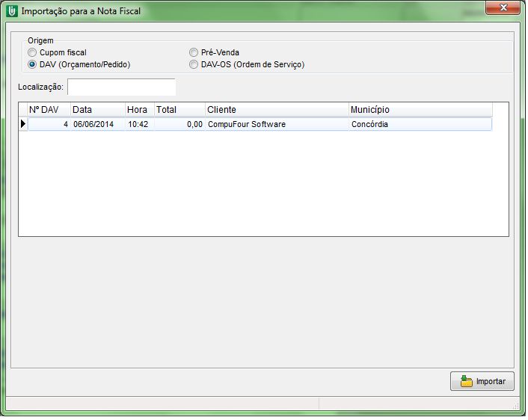
Task: Sort by the Nº DAV column header
Action: 49,110
